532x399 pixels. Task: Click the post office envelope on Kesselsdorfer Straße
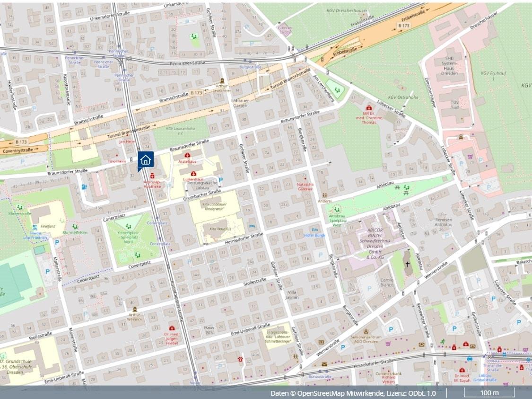pos(324,364)
